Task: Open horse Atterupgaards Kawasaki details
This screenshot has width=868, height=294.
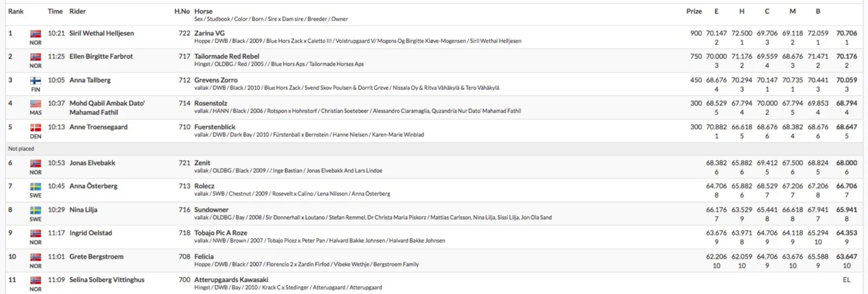Action: [x=232, y=280]
